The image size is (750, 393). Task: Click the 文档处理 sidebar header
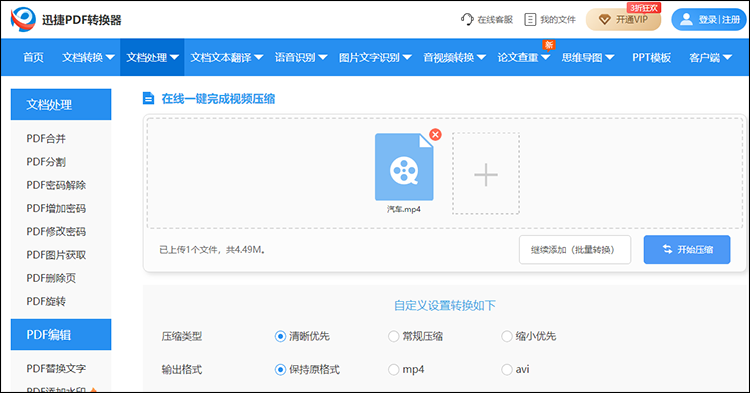(61, 104)
